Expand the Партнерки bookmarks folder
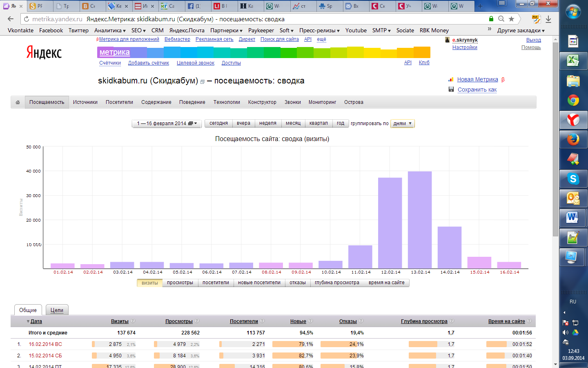 click(226, 30)
